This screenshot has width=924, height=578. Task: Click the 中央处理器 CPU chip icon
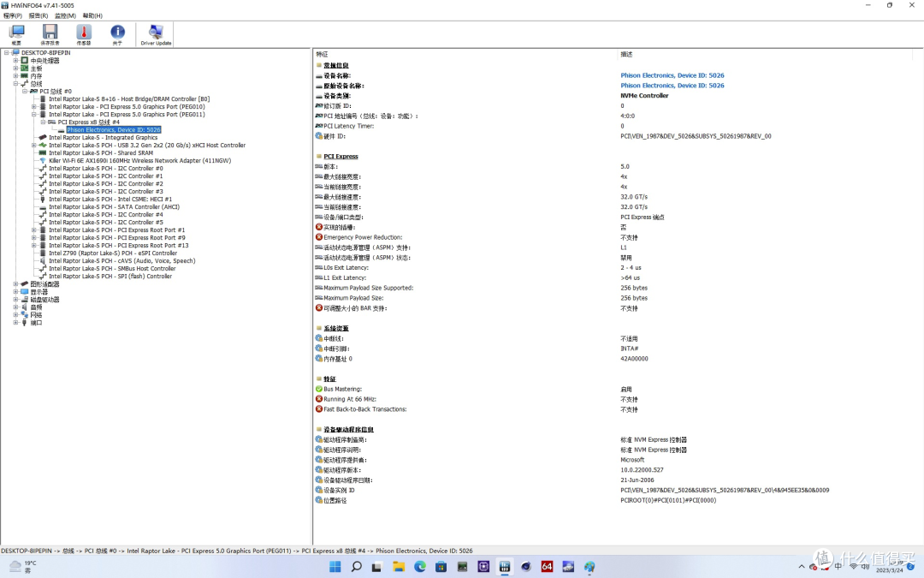pos(25,60)
